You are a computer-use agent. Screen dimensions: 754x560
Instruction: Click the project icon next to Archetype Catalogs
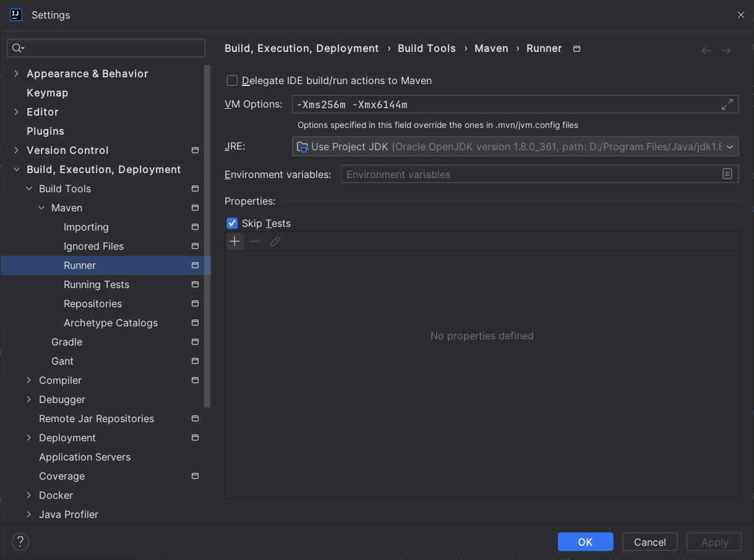point(195,323)
